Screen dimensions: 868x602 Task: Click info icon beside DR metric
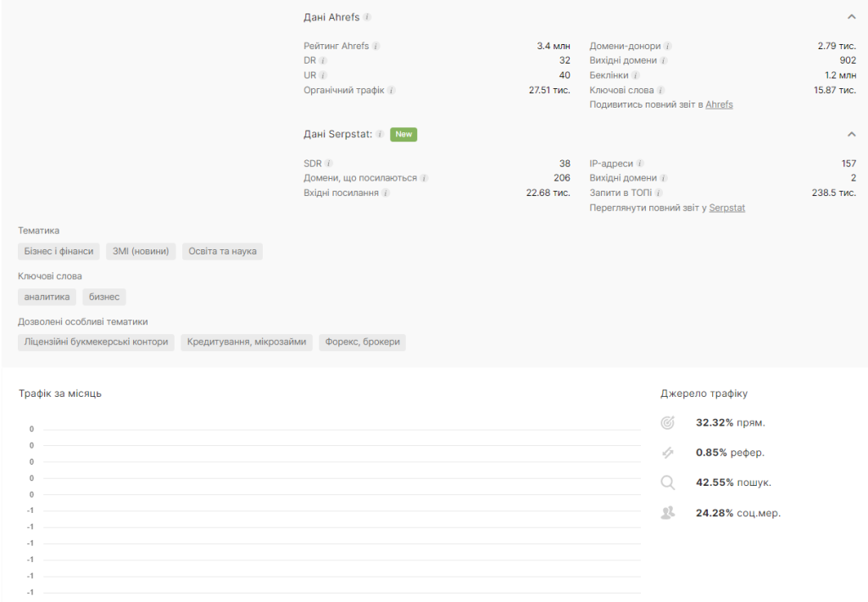pos(323,61)
